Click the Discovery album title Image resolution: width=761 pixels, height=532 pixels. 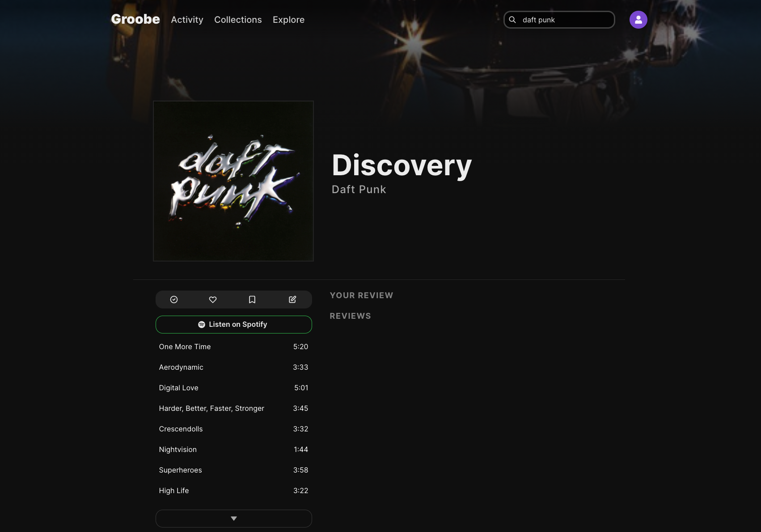click(x=402, y=165)
